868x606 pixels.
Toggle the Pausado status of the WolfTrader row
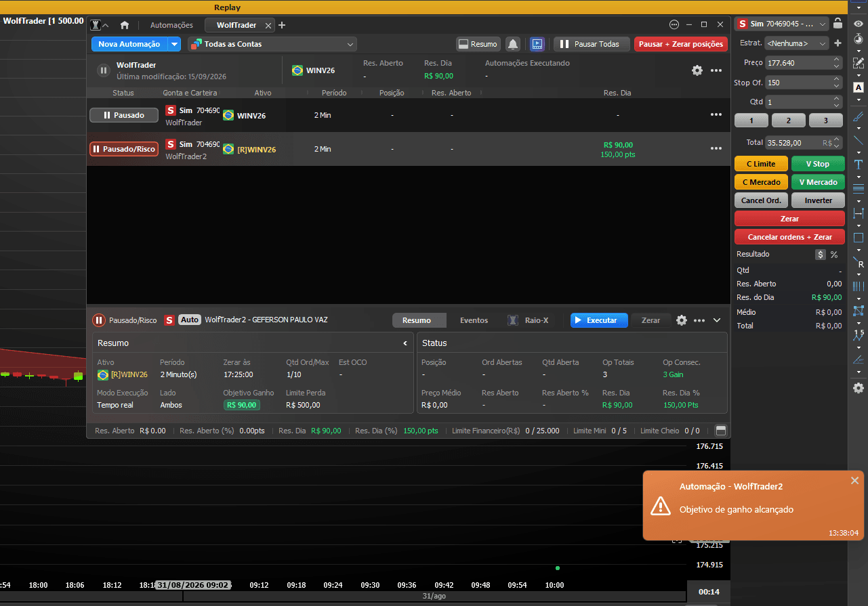point(124,115)
